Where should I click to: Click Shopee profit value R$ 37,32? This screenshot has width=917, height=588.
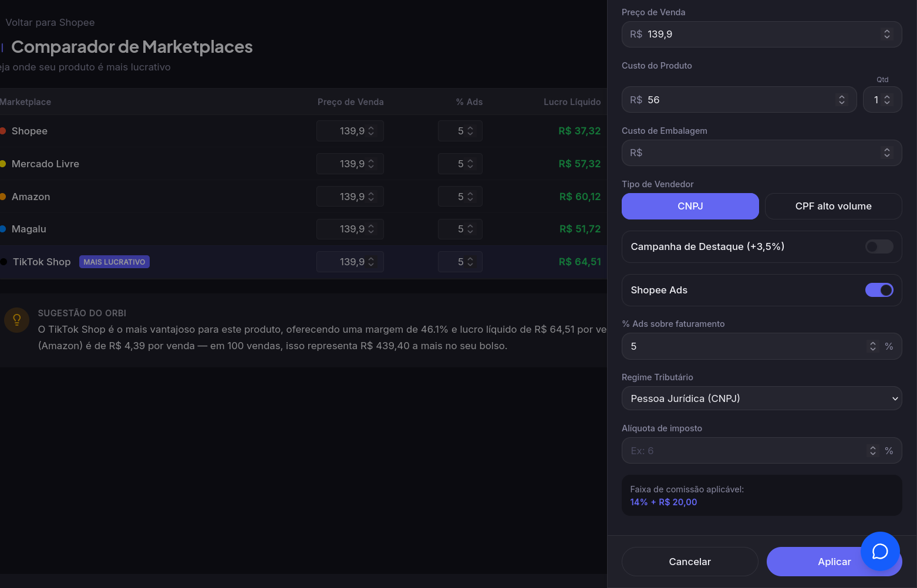pyautogui.click(x=579, y=131)
